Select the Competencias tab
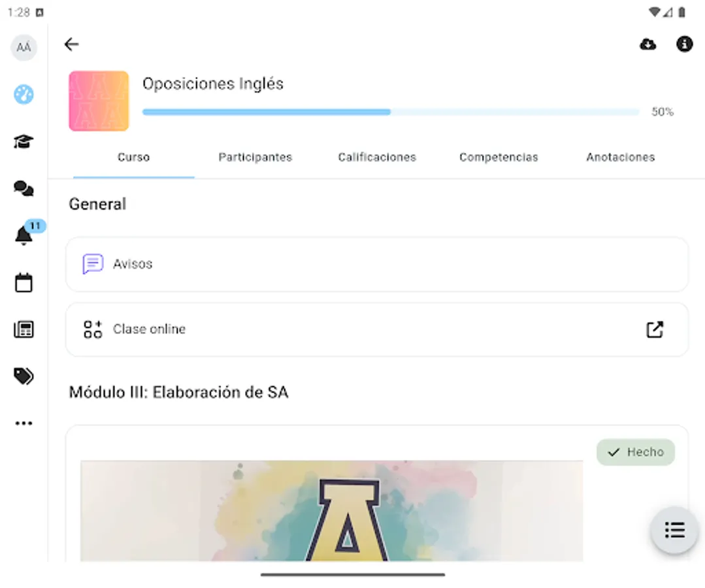The height and width of the screenshot is (588, 705). click(x=499, y=157)
